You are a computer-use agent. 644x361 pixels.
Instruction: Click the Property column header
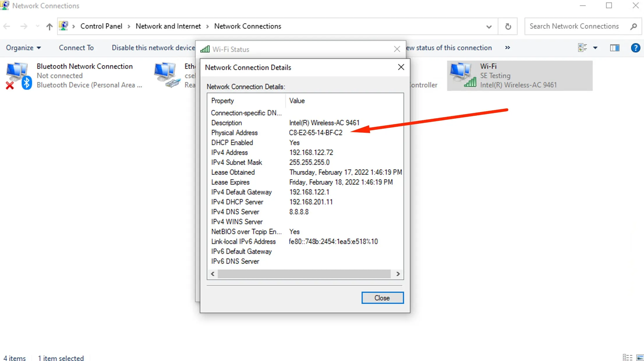246,101
